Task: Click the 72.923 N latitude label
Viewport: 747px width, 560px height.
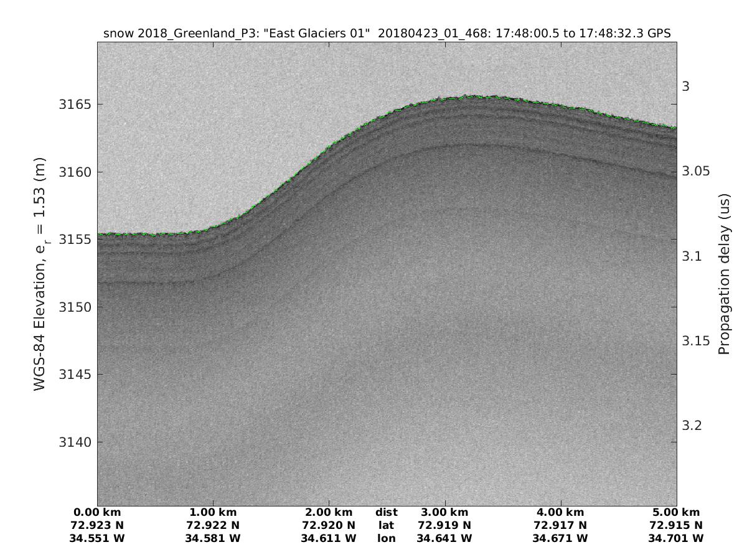Action: (97, 525)
